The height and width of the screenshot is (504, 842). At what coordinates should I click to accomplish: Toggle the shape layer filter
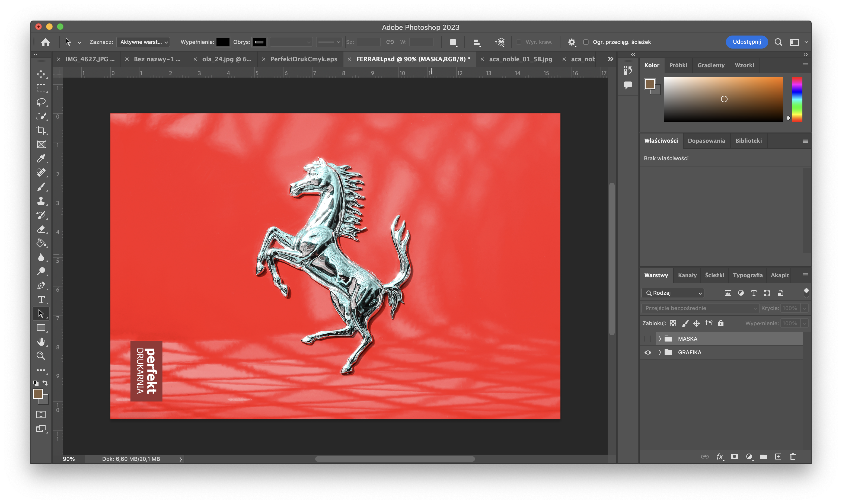point(767,293)
